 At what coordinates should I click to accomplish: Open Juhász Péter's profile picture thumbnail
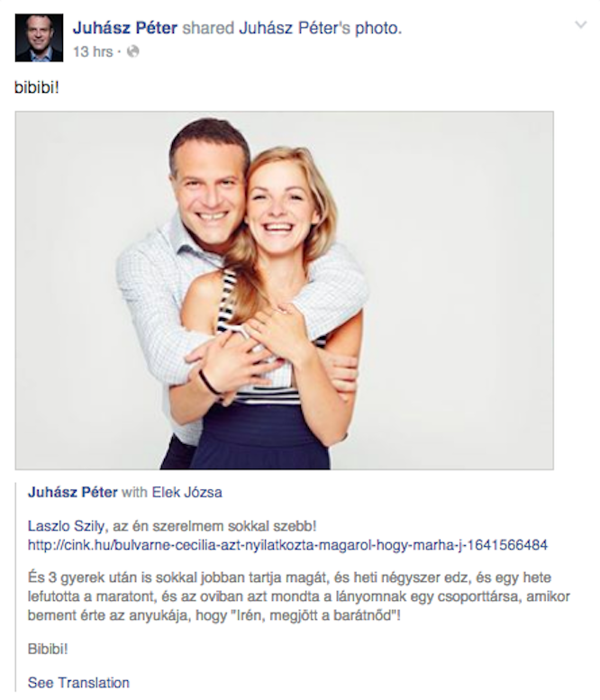(x=40, y=38)
